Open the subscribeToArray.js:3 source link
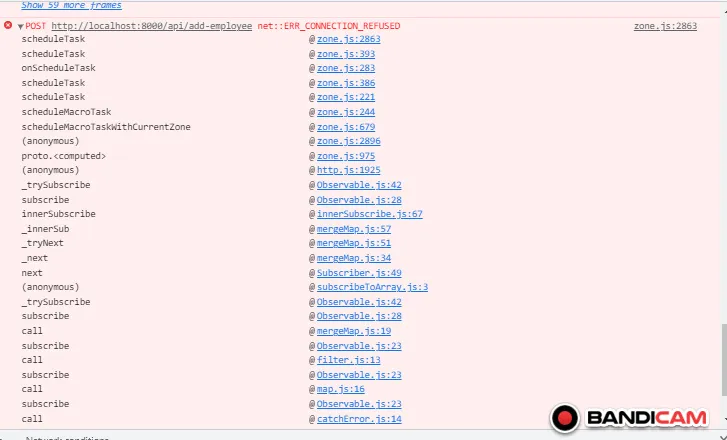 (x=372, y=287)
